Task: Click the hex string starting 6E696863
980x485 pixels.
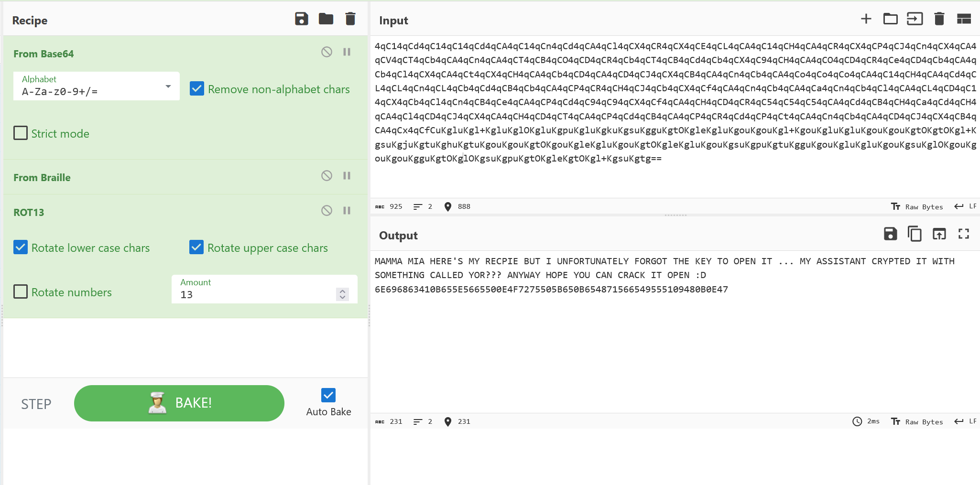Action: click(x=551, y=289)
